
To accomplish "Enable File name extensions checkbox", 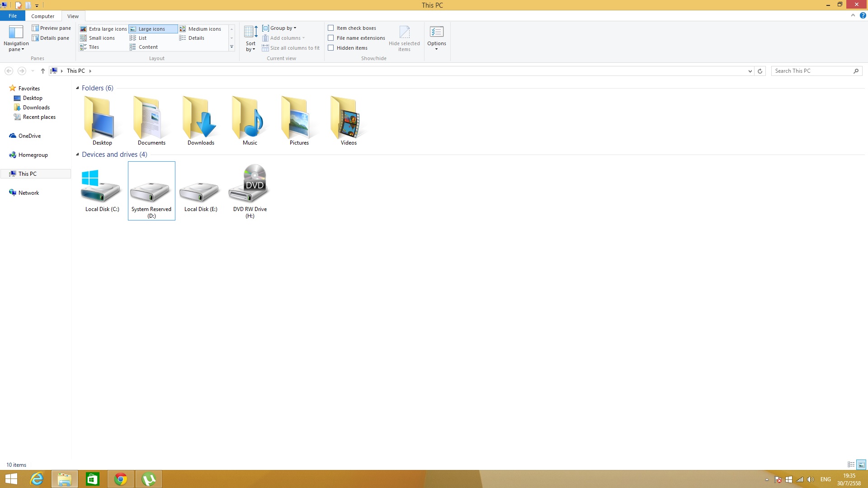I will coord(331,38).
